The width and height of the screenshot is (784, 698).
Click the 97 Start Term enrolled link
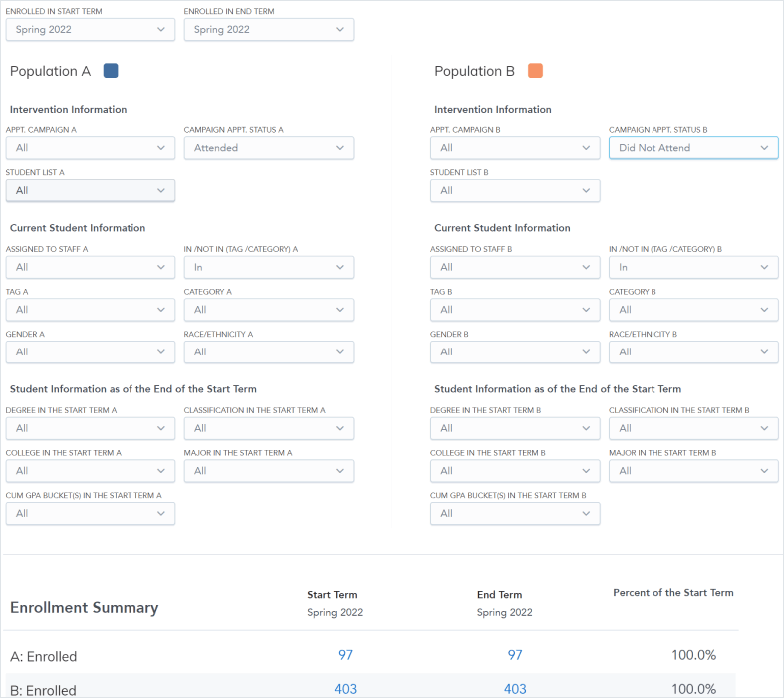click(345, 655)
